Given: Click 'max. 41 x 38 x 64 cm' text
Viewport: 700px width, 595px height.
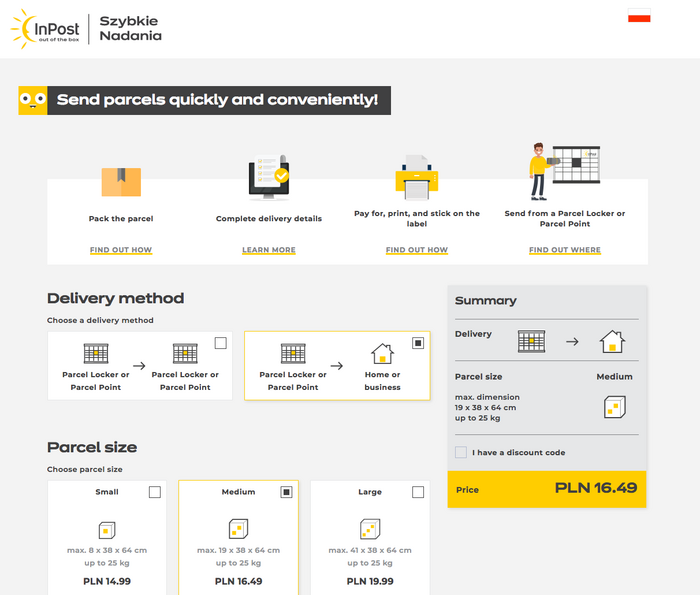Looking at the screenshot, I should pyautogui.click(x=370, y=550).
